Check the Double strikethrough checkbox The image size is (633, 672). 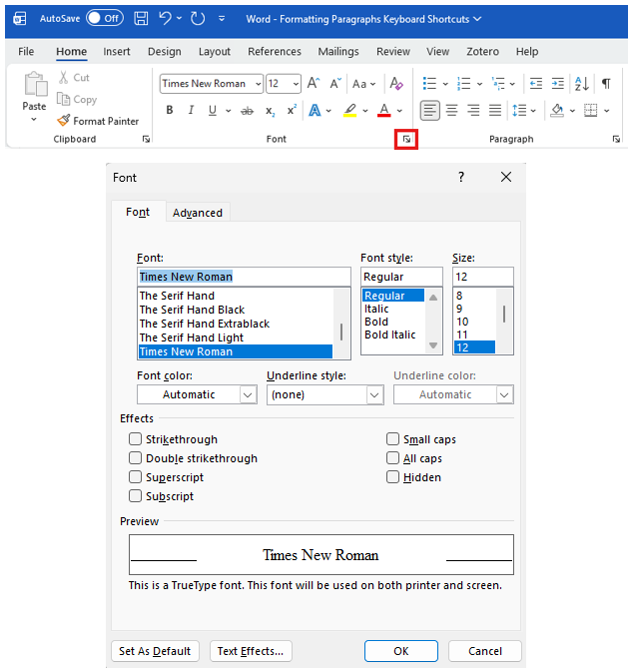pos(135,457)
